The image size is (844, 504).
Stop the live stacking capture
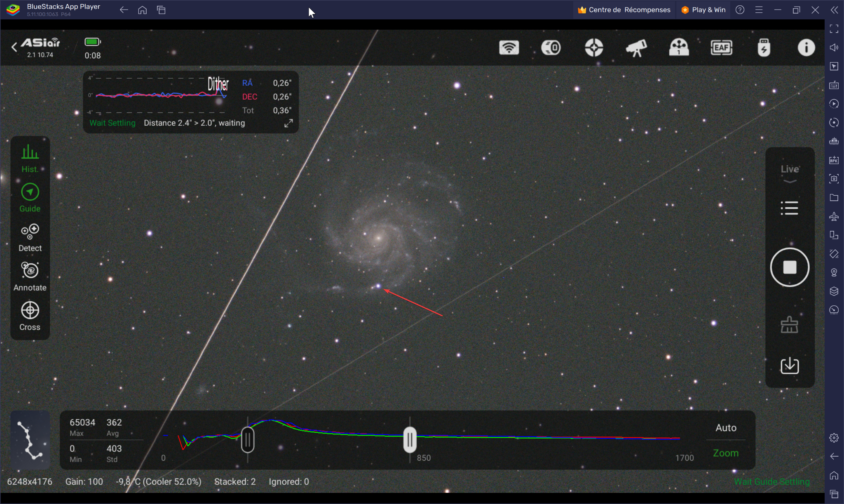tap(790, 267)
